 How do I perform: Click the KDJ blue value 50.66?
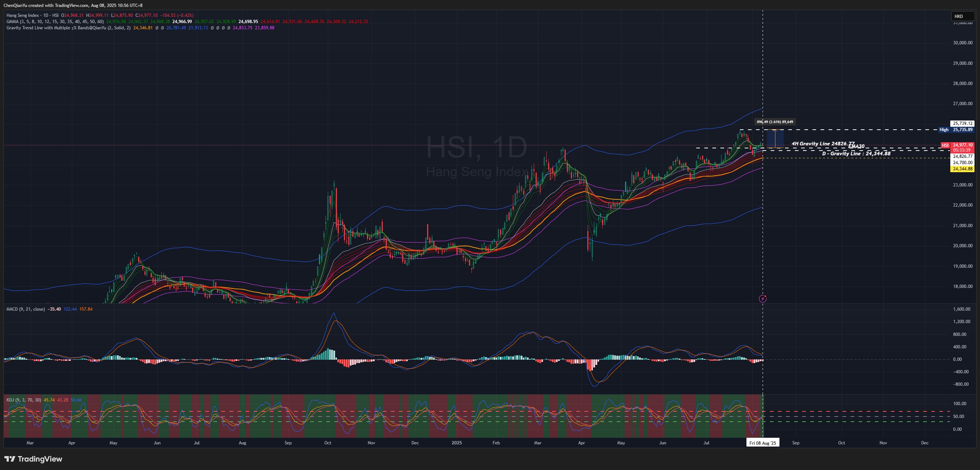(x=76, y=400)
